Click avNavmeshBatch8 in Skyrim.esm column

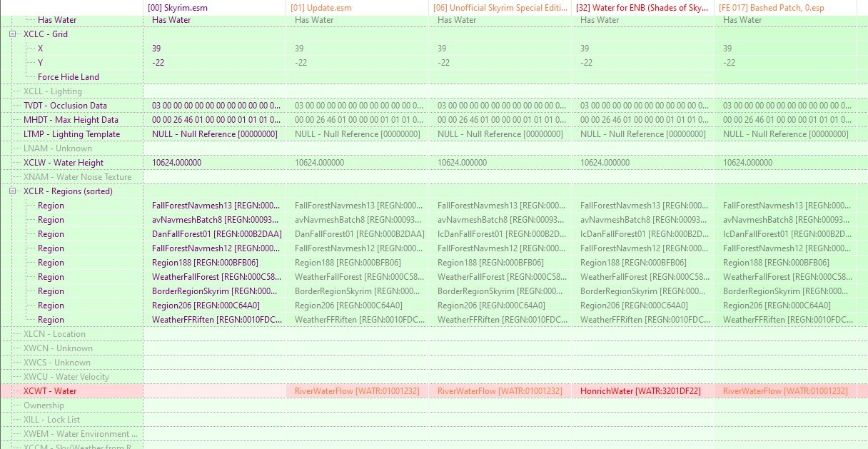tap(216, 220)
